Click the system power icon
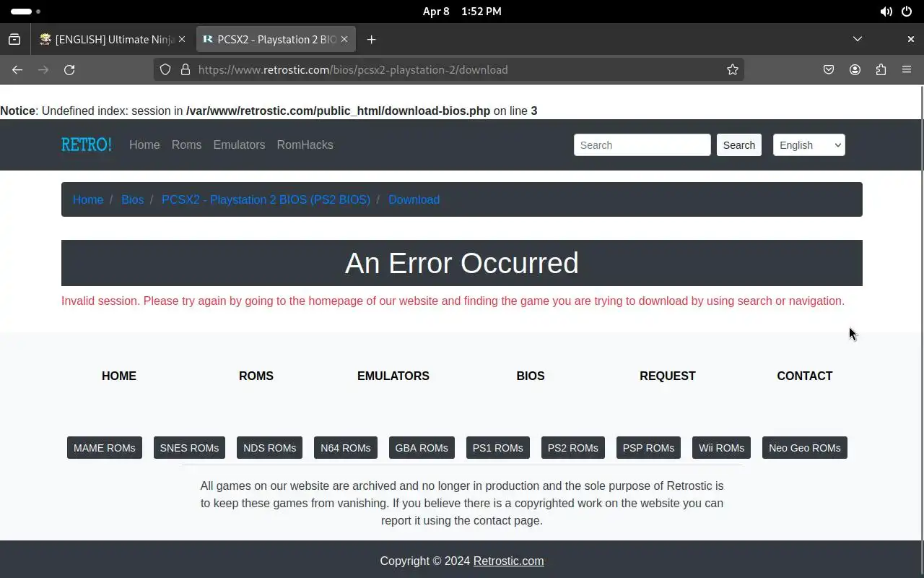The width and height of the screenshot is (924, 578). pos(907,12)
